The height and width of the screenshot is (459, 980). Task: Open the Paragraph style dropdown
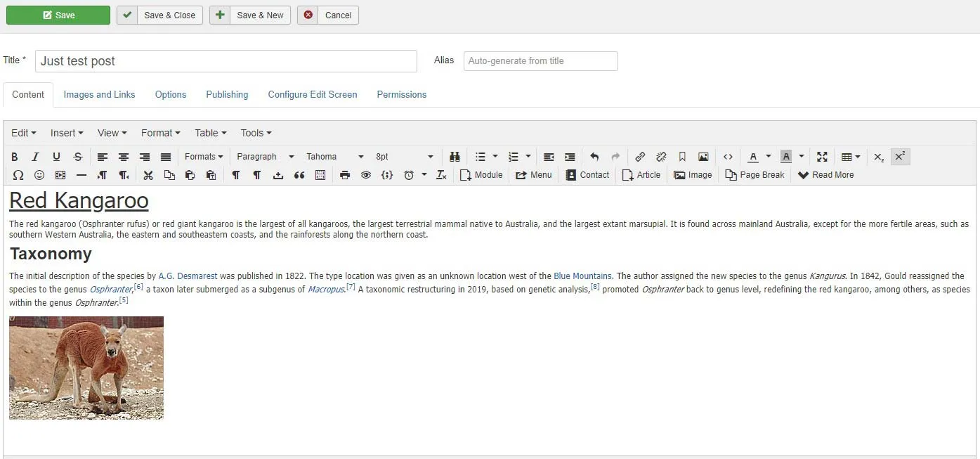pyautogui.click(x=264, y=156)
